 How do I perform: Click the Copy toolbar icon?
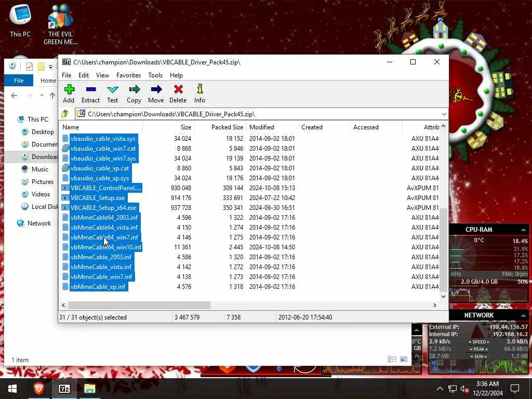click(x=134, y=94)
